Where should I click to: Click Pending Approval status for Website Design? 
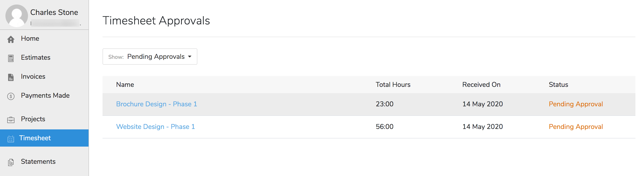576,127
